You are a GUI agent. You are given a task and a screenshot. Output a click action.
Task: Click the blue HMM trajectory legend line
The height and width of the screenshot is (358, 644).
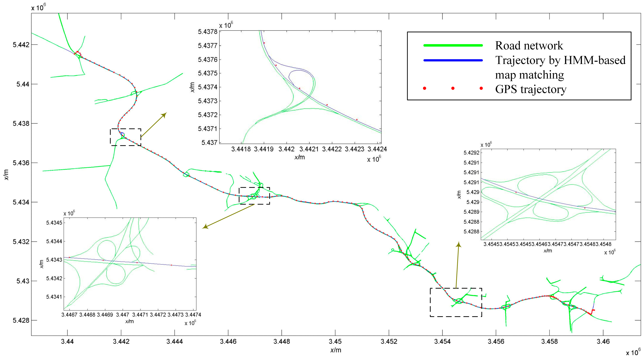click(x=453, y=60)
